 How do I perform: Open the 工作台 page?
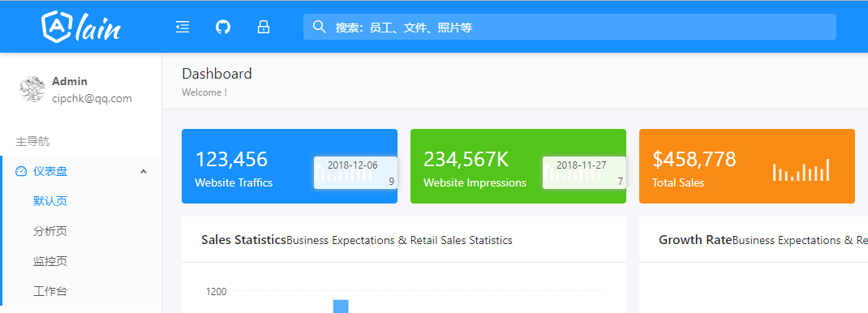point(50,291)
